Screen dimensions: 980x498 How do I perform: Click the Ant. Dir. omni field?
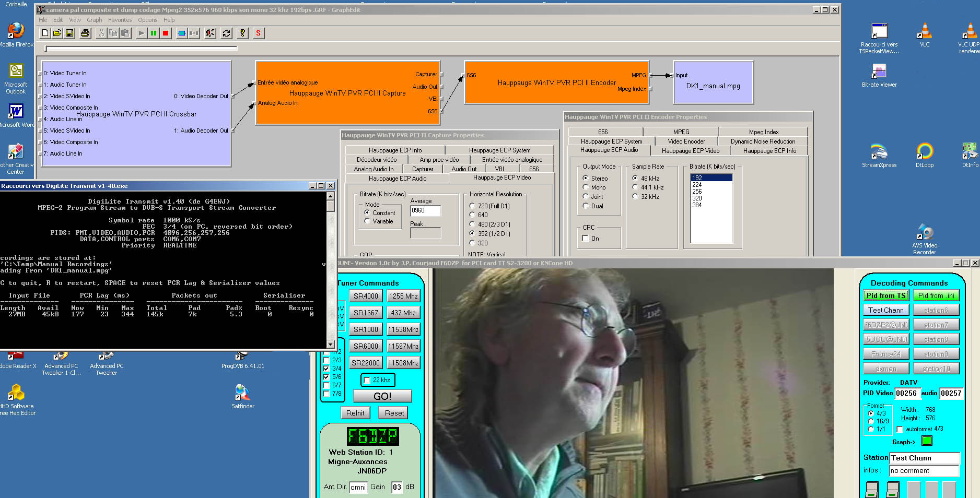(358, 487)
